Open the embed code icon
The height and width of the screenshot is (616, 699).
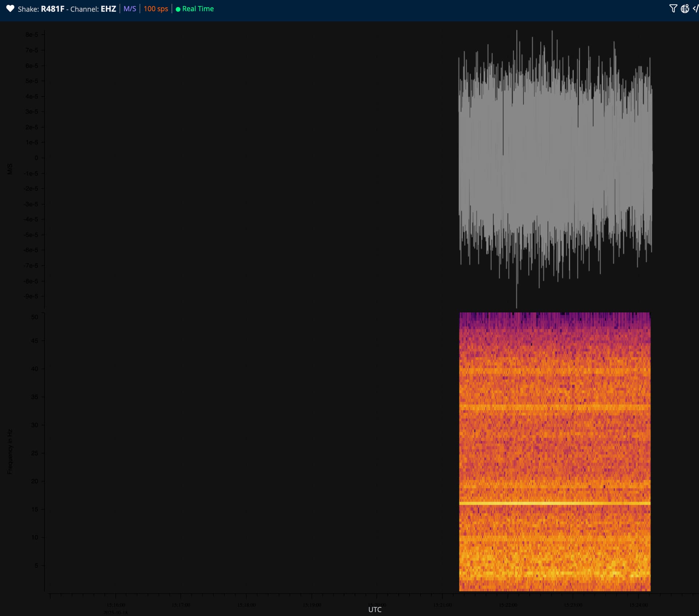[x=695, y=9]
